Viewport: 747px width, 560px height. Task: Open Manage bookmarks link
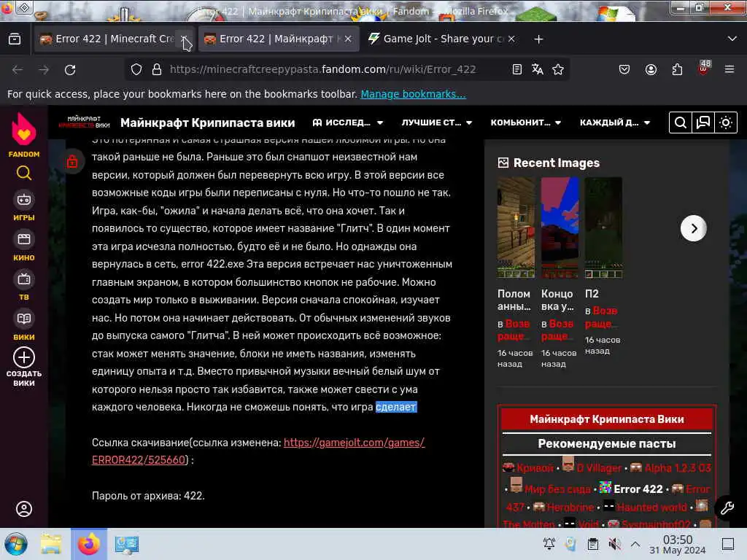pyautogui.click(x=413, y=94)
